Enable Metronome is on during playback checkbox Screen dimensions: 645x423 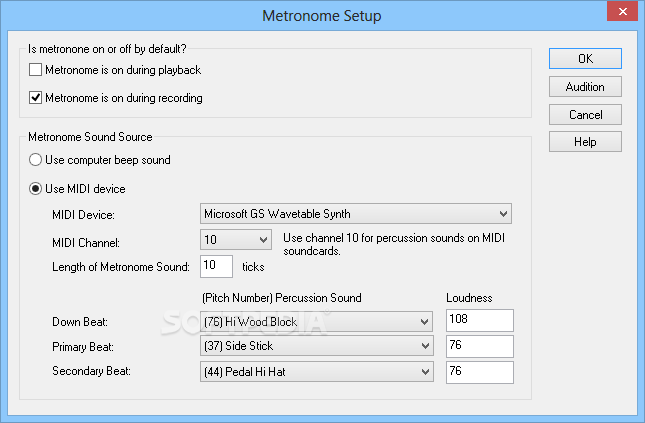click(x=35, y=70)
